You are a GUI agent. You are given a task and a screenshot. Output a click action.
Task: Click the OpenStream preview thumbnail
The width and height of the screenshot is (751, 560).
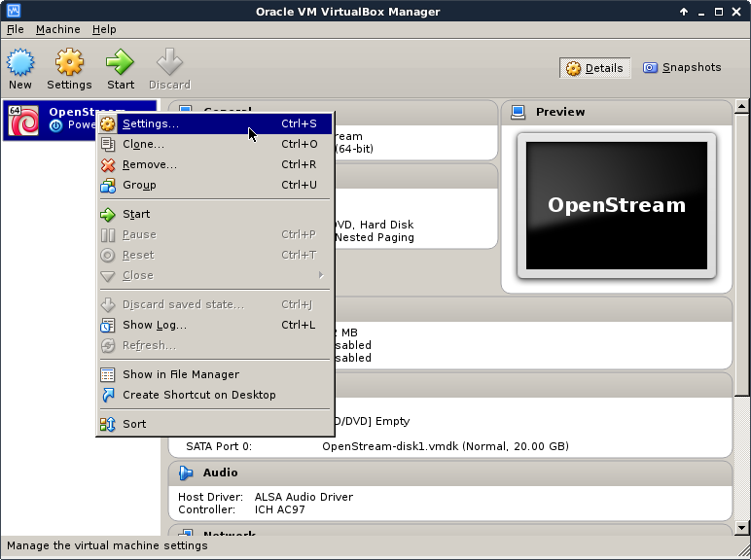click(x=617, y=205)
